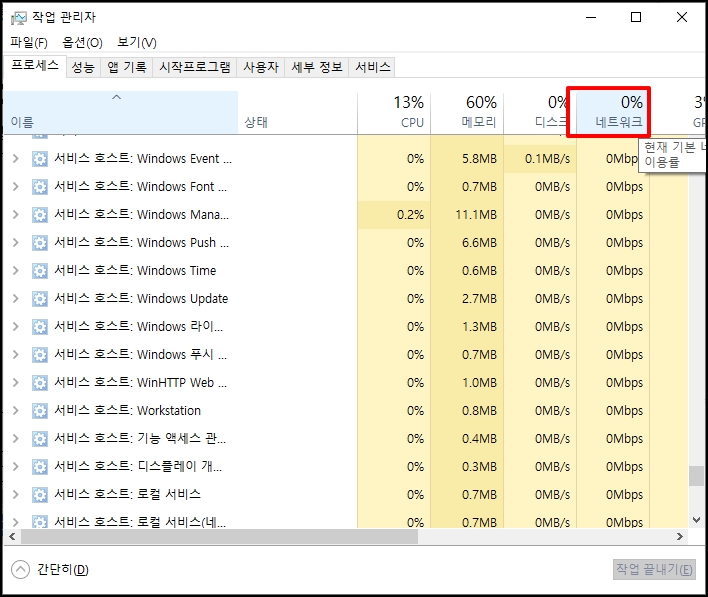Switch to the 앱 기록 tab
Viewport: 708px width, 597px height.
pos(127,67)
